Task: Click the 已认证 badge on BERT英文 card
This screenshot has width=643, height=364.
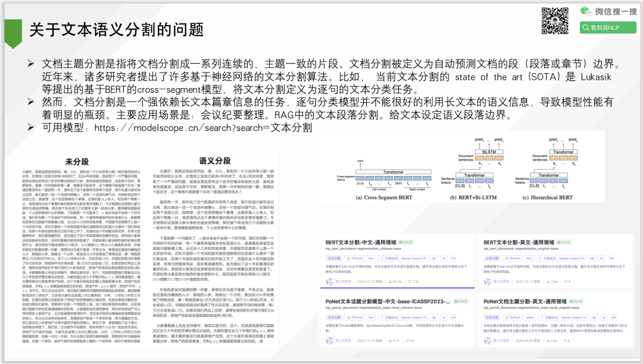Action: point(564,243)
